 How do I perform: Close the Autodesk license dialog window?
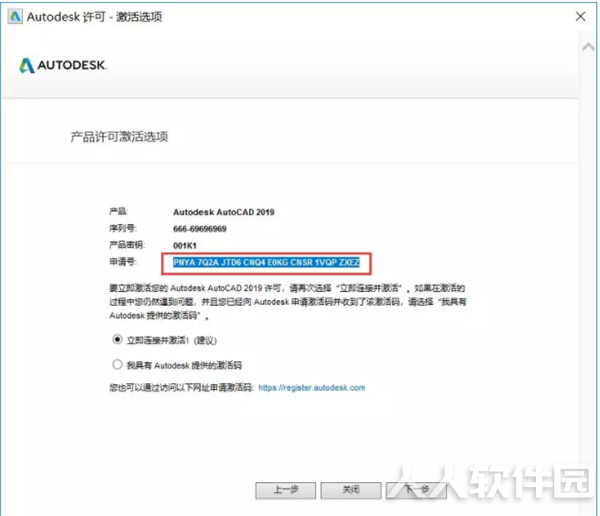(580, 16)
